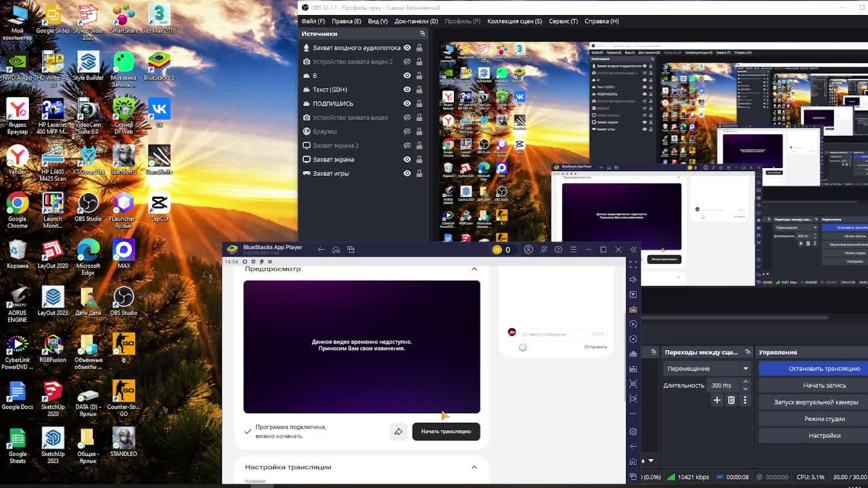This screenshot has width=868, height=488.
Task: Collapse the Настройки трансляции section
Action: tap(474, 467)
